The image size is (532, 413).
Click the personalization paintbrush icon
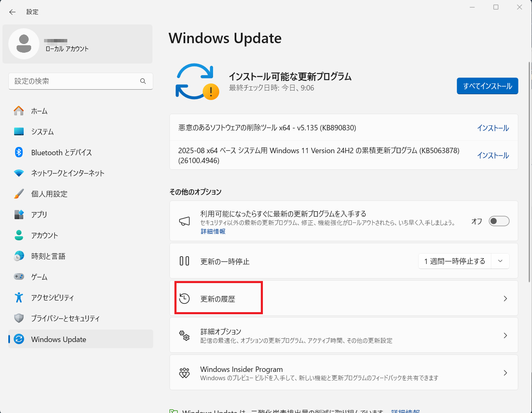click(19, 194)
